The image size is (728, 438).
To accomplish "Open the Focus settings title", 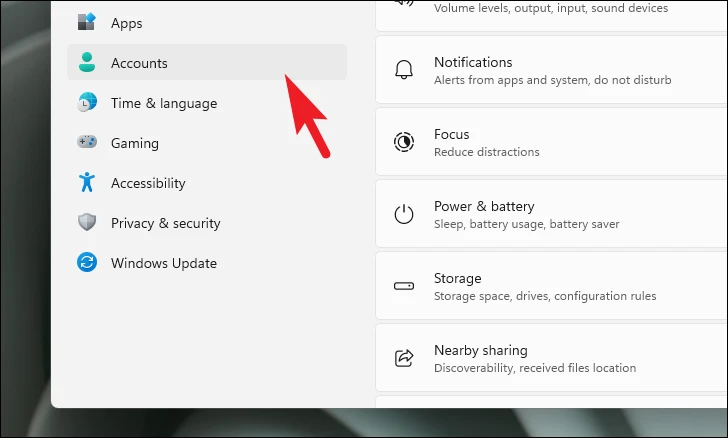I will 451,134.
